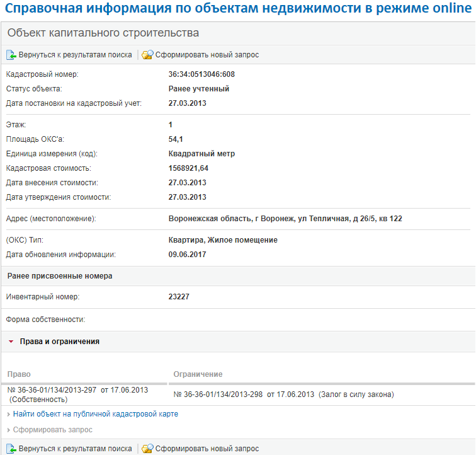476x455 pixels.
Task: Collapse the 'Права и ограничения' red triangle
Action: coord(11,342)
